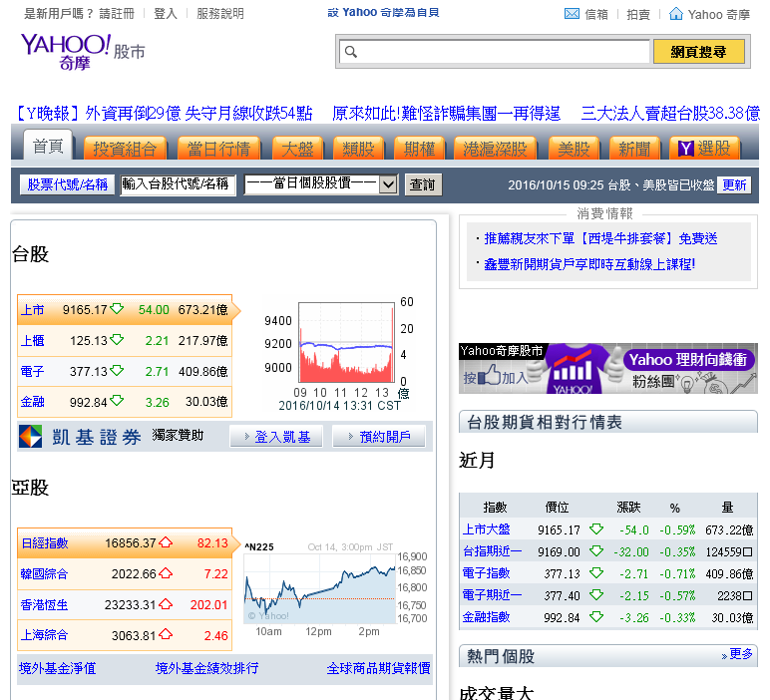Click the 登入凱基 button

pos(276,437)
